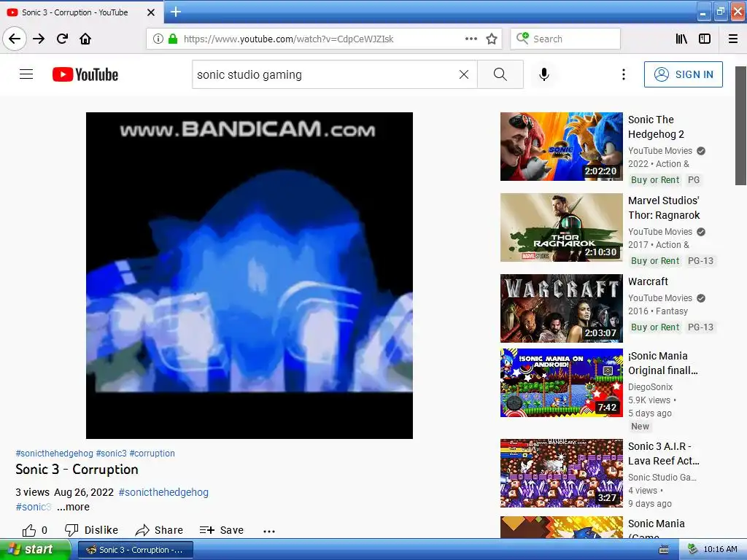Like the video with thumbs up
747x560 pixels.
tap(34, 530)
